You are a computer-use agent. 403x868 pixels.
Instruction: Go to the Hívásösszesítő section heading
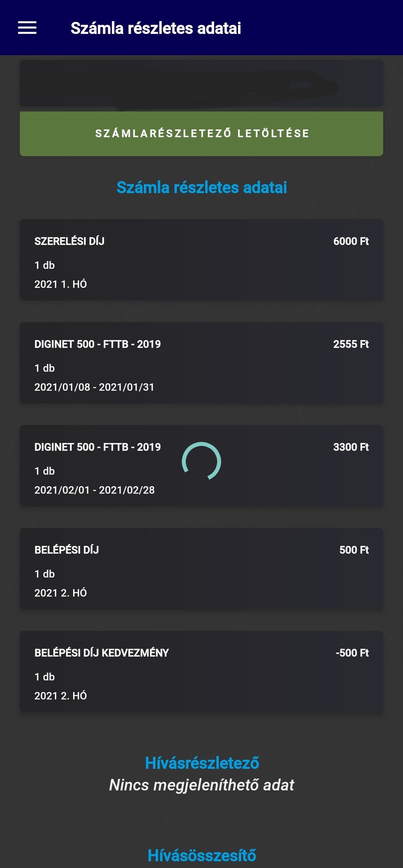pyautogui.click(x=201, y=855)
